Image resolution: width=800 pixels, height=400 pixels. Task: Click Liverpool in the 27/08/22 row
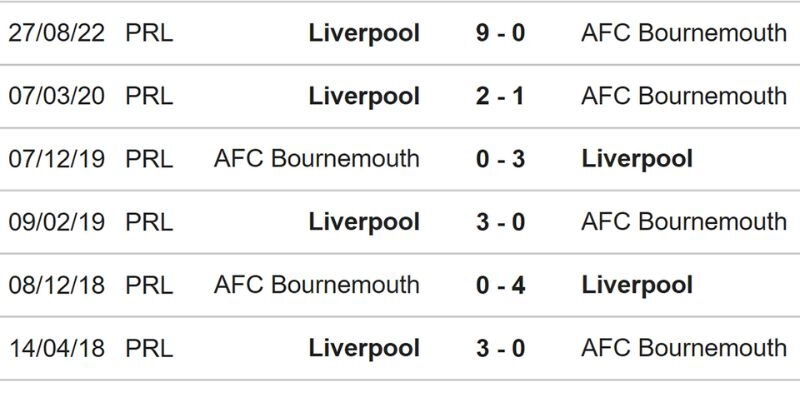[x=364, y=33]
